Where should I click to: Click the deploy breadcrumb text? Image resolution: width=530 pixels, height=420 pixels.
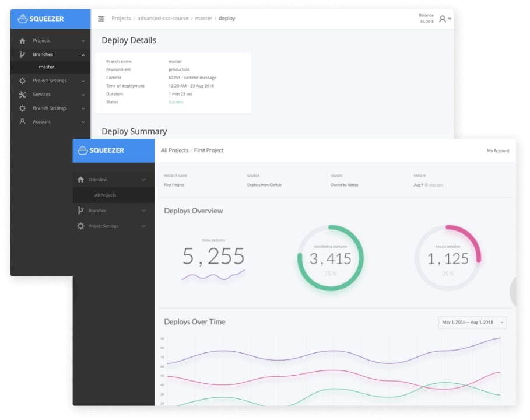[227, 18]
